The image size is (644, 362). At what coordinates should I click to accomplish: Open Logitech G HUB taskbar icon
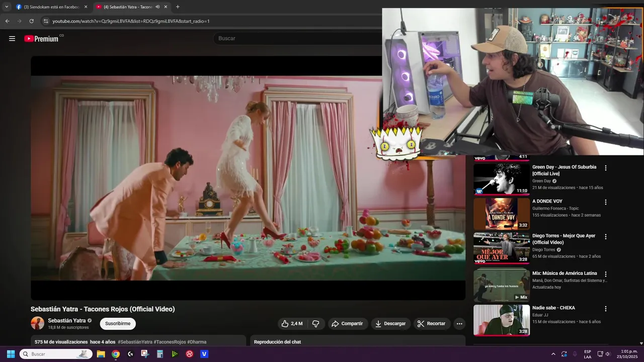pos(130,354)
